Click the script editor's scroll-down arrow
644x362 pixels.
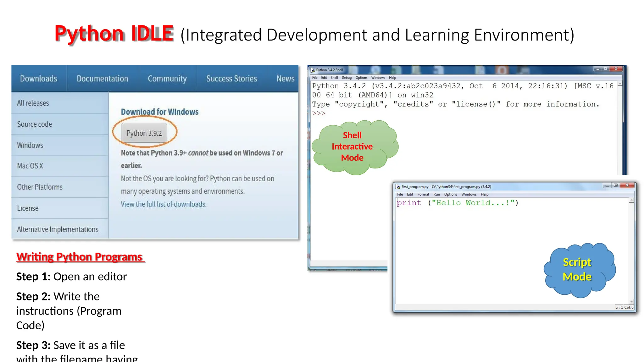pyautogui.click(x=631, y=302)
